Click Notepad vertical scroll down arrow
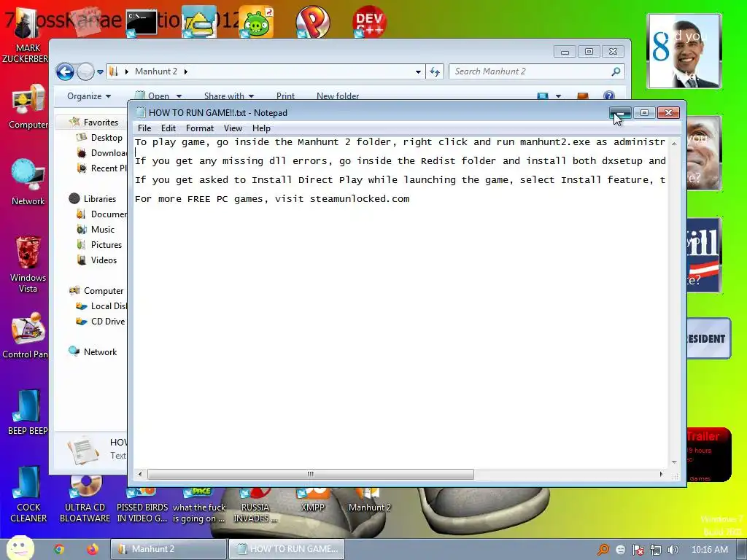This screenshot has width=747, height=560. 674,462
